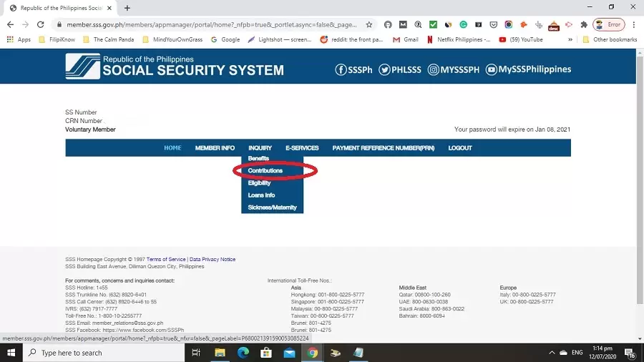Open the Netflix Philippines bookmark

pos(459,39)
